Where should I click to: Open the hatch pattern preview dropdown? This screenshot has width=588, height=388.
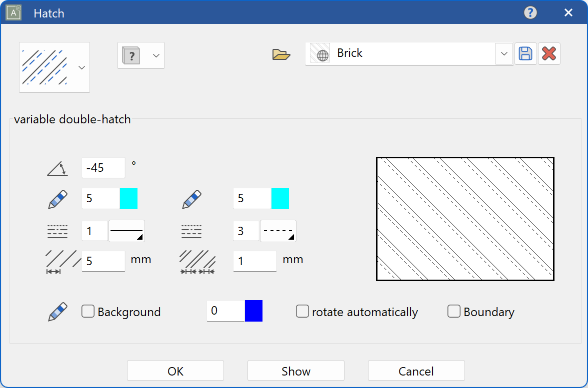(81, 67)
